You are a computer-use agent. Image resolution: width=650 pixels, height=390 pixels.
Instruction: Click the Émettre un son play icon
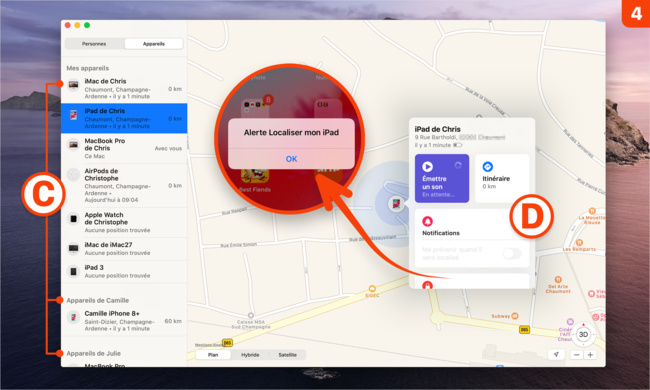(427, 167)
